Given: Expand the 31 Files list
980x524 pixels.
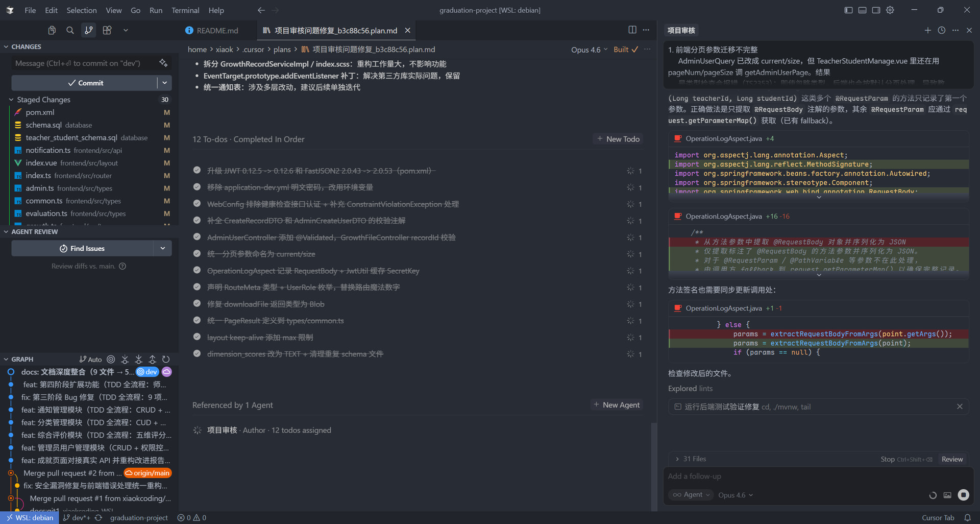Looking at the screenshot, I should coord(690,459).
